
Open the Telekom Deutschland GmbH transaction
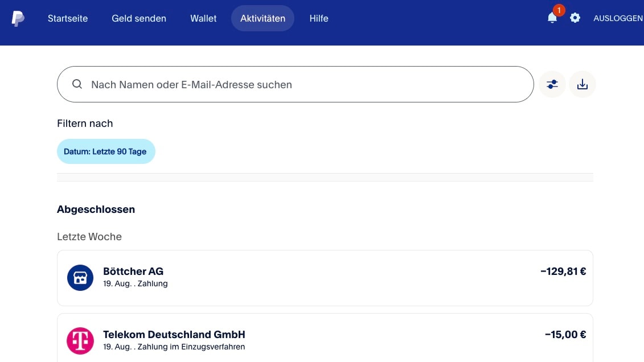[325, 340]
